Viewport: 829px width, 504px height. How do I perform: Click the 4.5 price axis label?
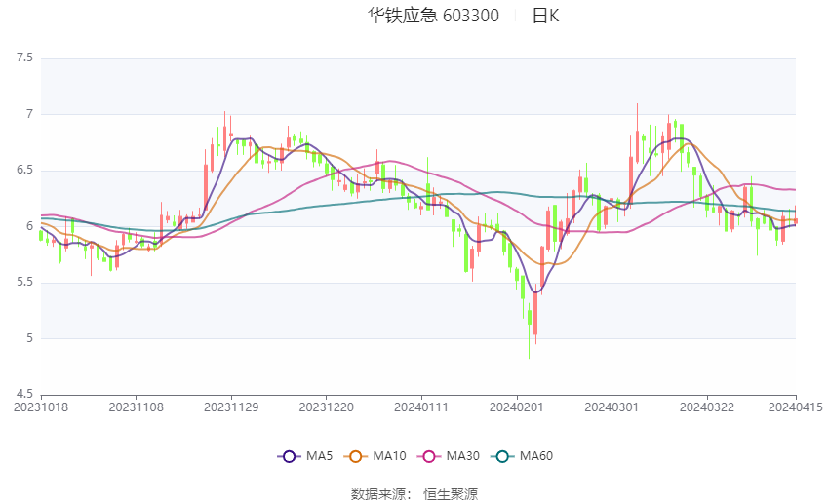pos(24,394)
